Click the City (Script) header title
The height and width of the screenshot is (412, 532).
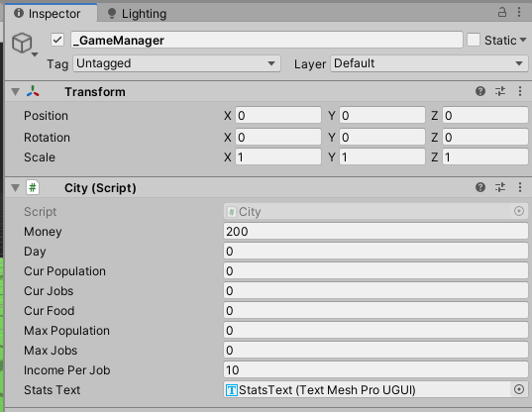[100, 188]
